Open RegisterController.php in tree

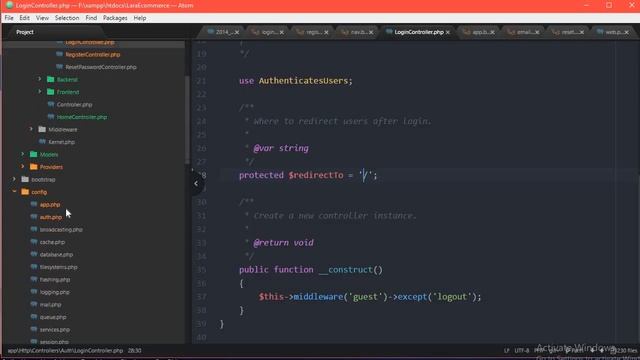(x=93, y=54)
